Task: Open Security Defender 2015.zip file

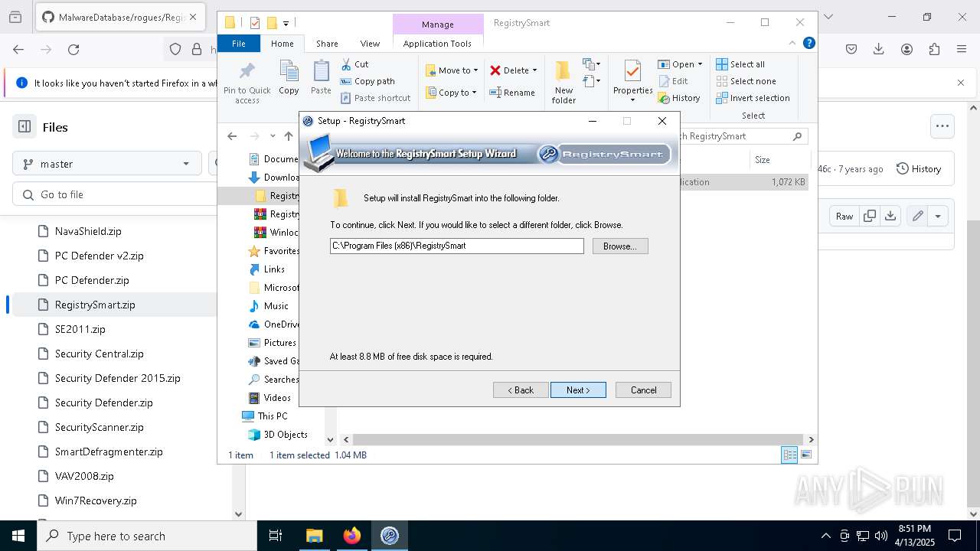Action: click(118, 378)
